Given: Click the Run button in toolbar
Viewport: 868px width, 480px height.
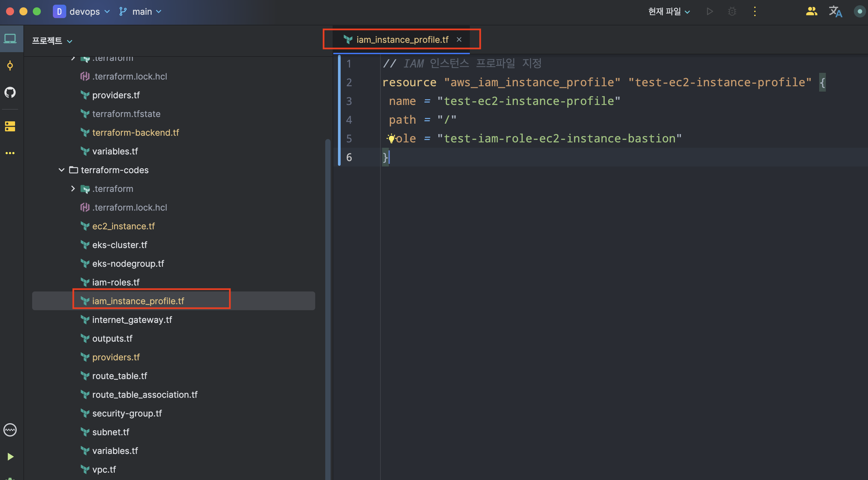Looking at the screenshot, I should (x=710, y=11).
